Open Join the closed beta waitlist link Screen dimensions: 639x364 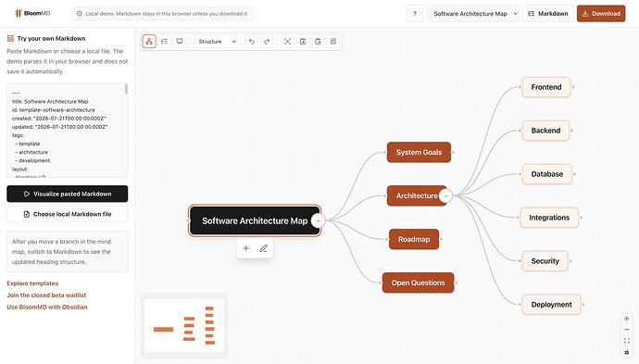tap(46, 295)
